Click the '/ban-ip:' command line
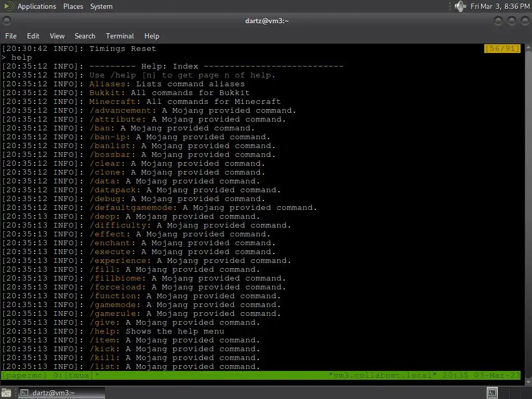This screenshot has height=399, width=532. 136,137
